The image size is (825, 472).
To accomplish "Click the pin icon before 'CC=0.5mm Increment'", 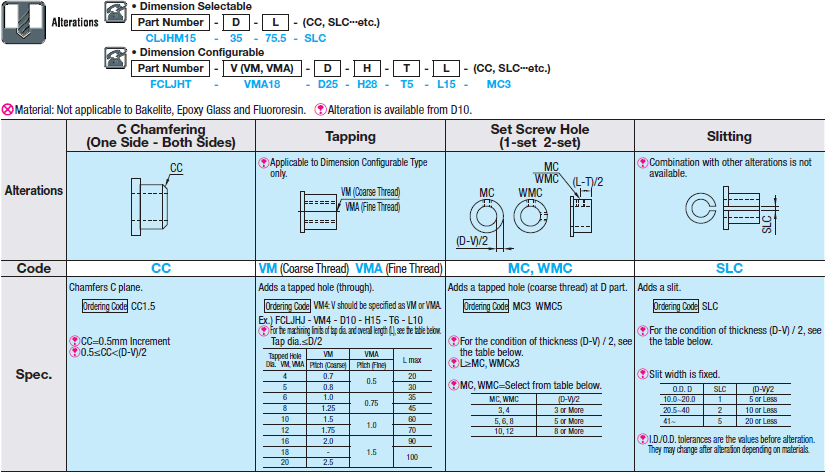I will tap(75, 341).
